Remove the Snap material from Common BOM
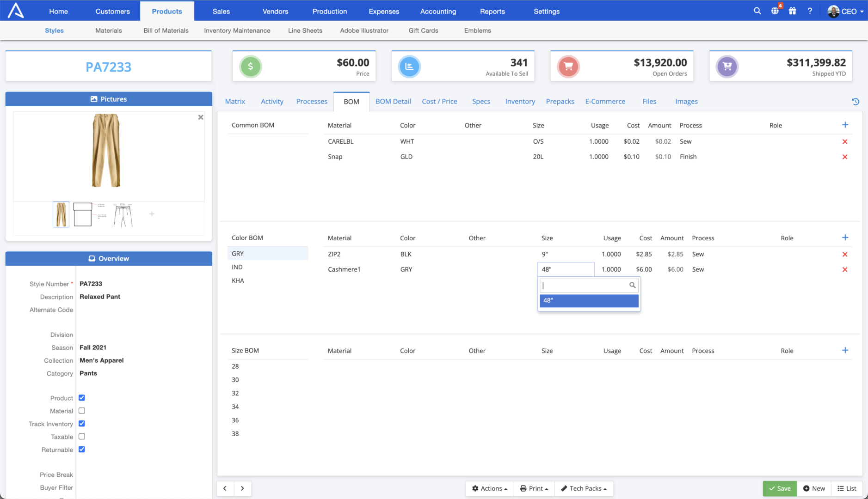 click(845, 157)
